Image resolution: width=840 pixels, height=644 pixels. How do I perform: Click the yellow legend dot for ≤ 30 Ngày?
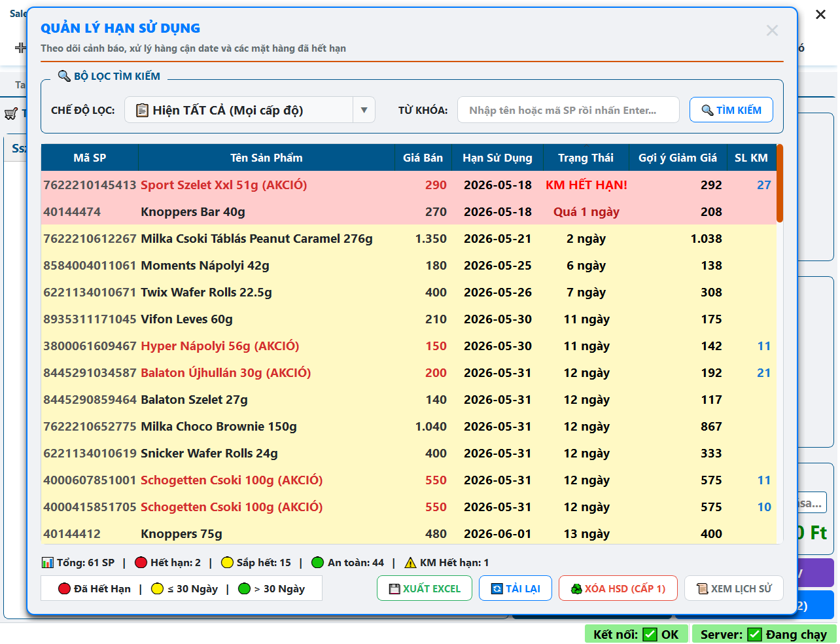[157, 588]
